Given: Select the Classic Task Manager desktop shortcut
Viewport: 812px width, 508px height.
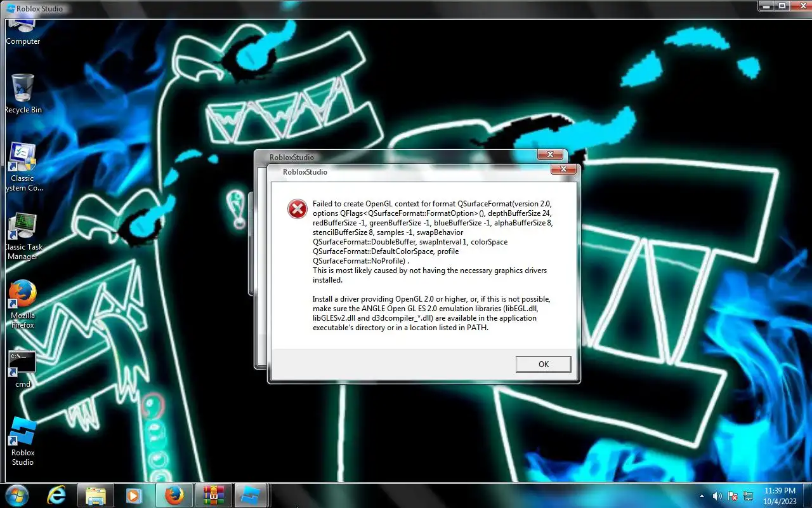Looking at the screenshot, I should tap(23, 237).
